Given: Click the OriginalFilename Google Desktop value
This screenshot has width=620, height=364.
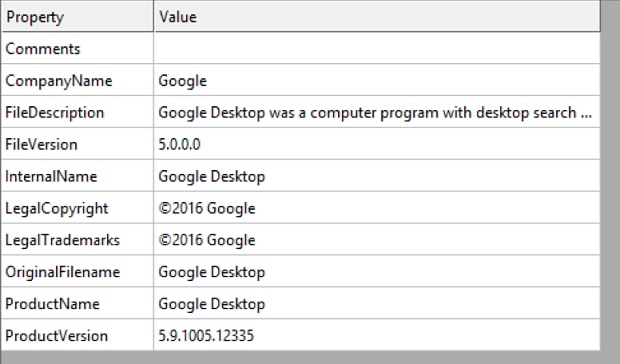Looking at the screenshot, I should click(x=212, y=272).
